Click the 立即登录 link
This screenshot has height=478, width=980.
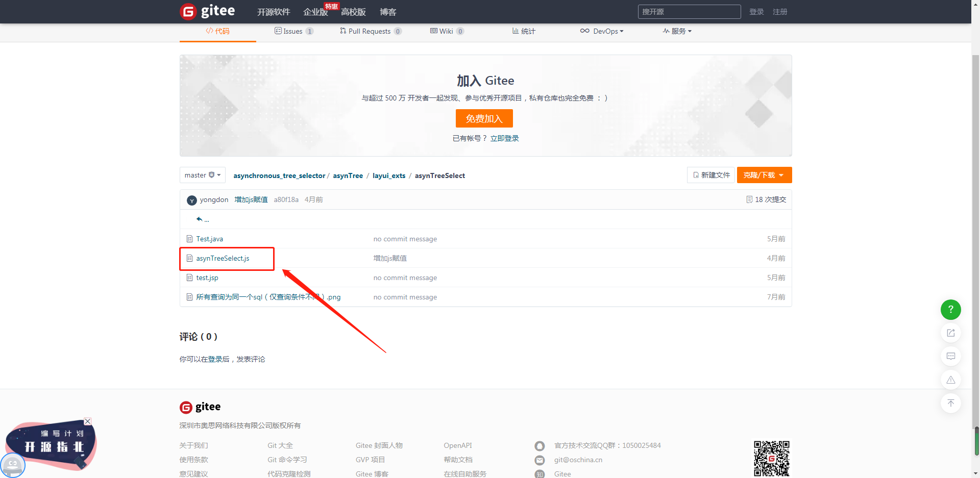(505, 138)
